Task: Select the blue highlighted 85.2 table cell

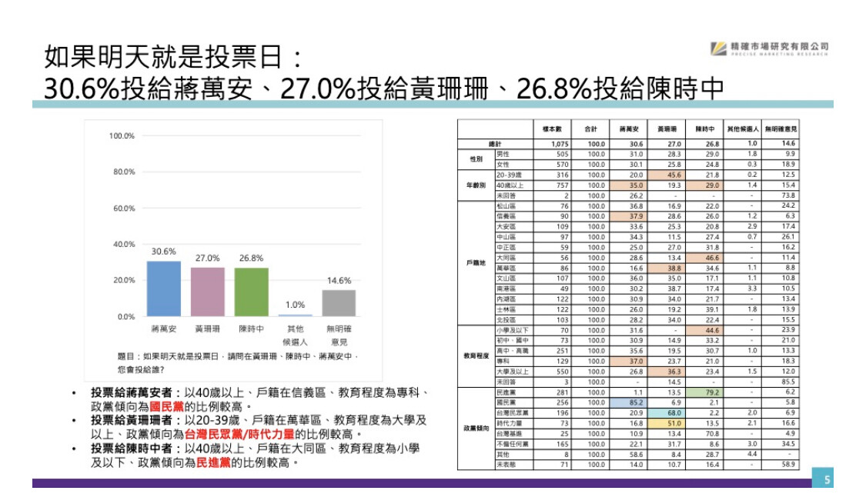Action: tap(636, 402)
